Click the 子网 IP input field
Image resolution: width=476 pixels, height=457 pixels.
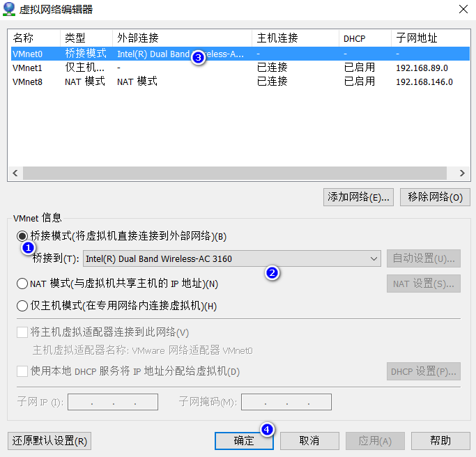pyautogui.click(x=113, y=402)
